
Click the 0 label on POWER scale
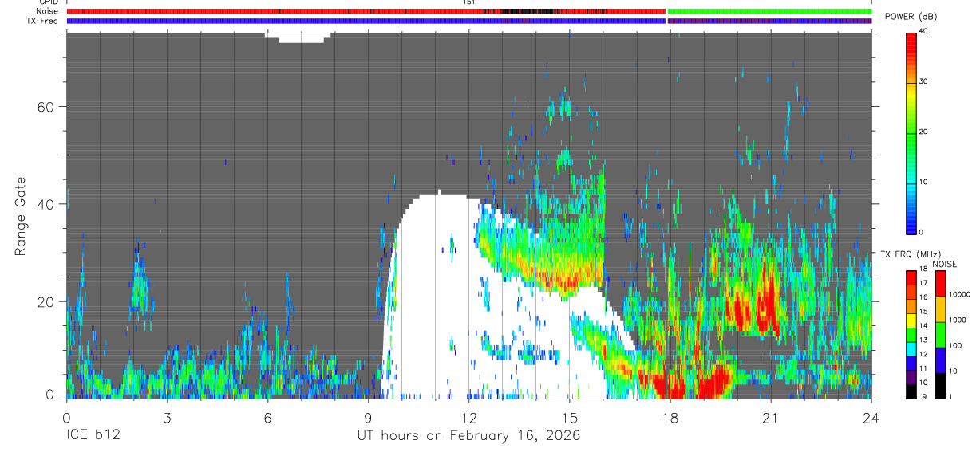(922, 232)
